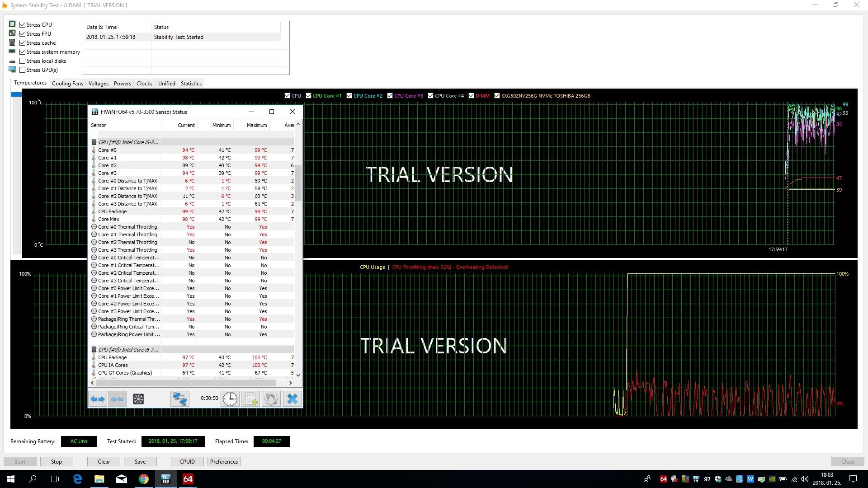Enable the Stress local disks checkbox

22,61
